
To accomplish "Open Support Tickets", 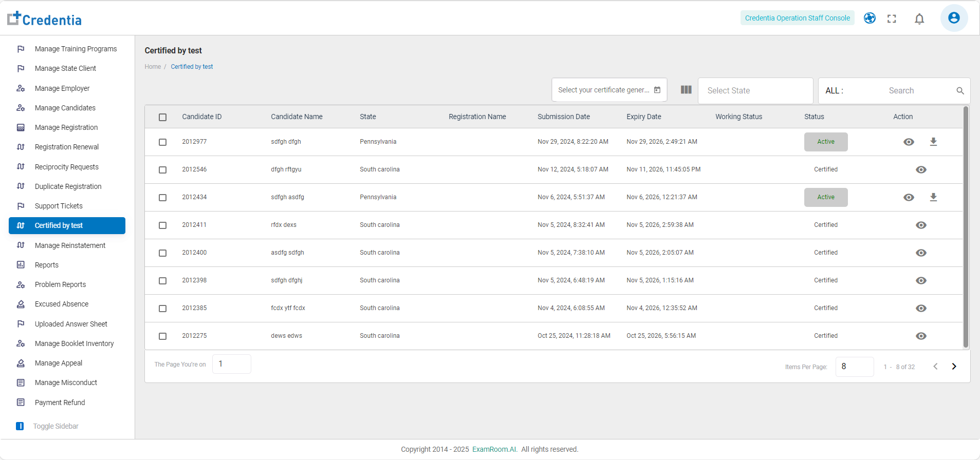I will point(67,206).
